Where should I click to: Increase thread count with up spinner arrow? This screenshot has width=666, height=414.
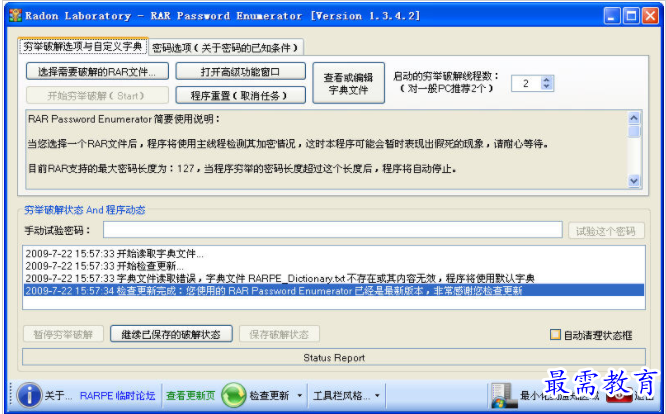[547, 79]
